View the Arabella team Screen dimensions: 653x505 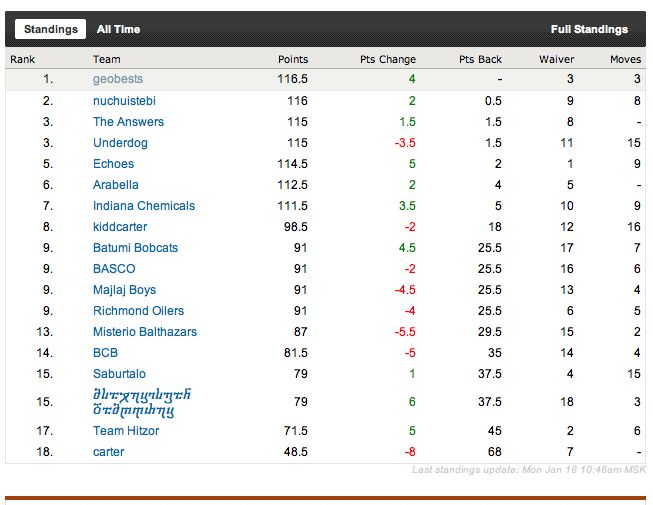116,185
